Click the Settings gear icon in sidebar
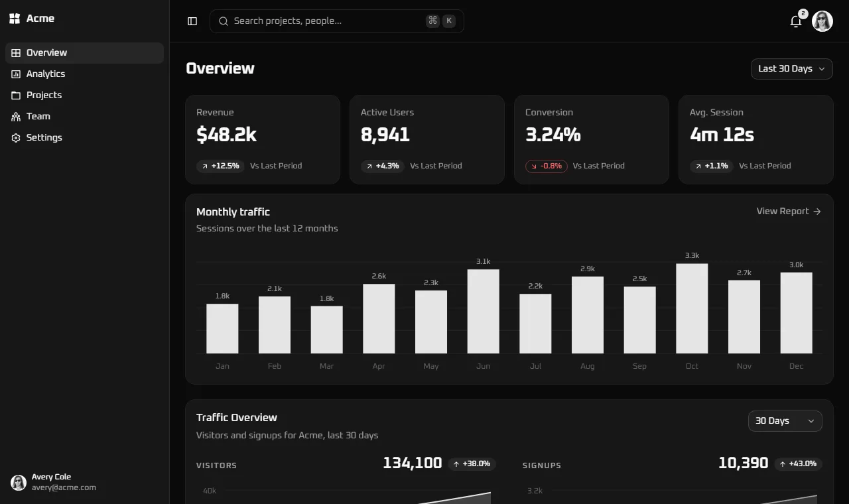 click(x=16, y=138)
